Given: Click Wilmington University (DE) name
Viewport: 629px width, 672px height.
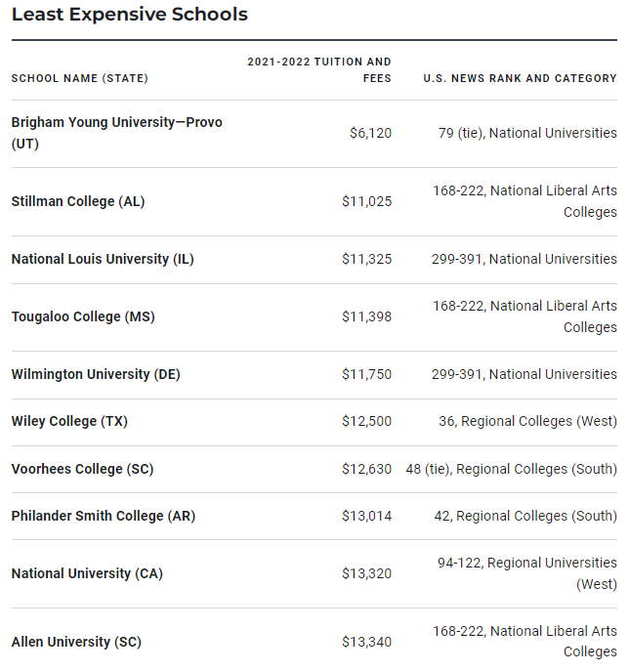Looking at the screenshot, I should [x=96, y=374].
